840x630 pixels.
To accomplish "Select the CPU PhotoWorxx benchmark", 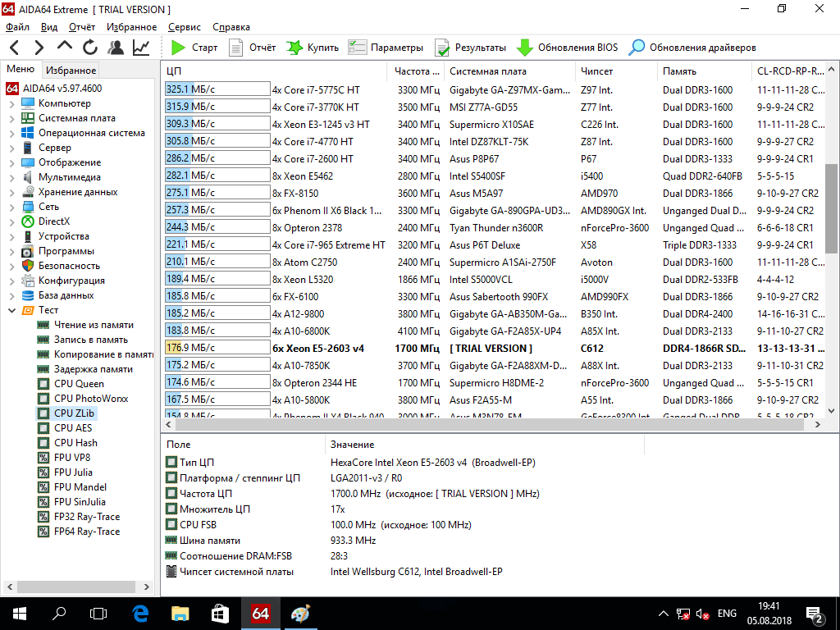I will pyautogui.click(x=83, y=399).
